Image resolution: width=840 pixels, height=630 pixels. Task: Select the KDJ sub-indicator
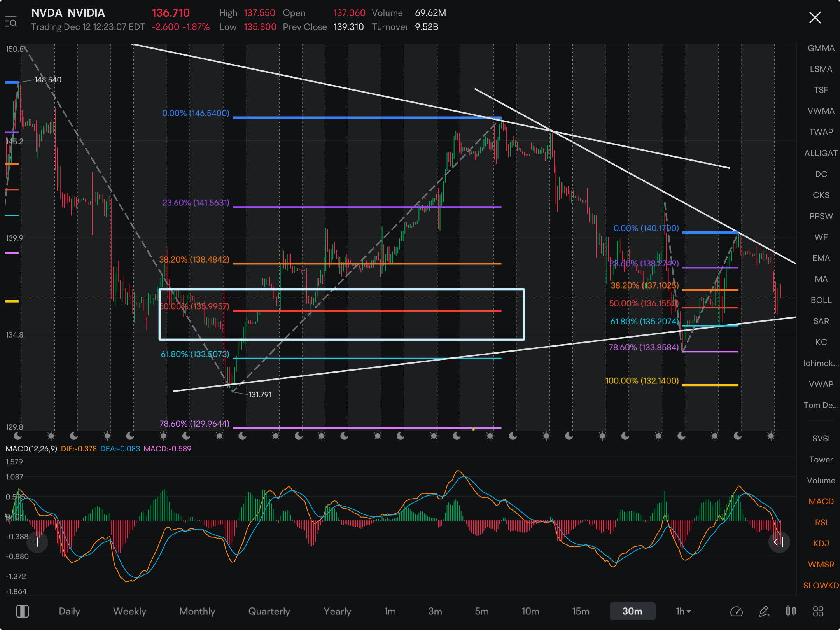pyautogui.click(x=821, y=544)
